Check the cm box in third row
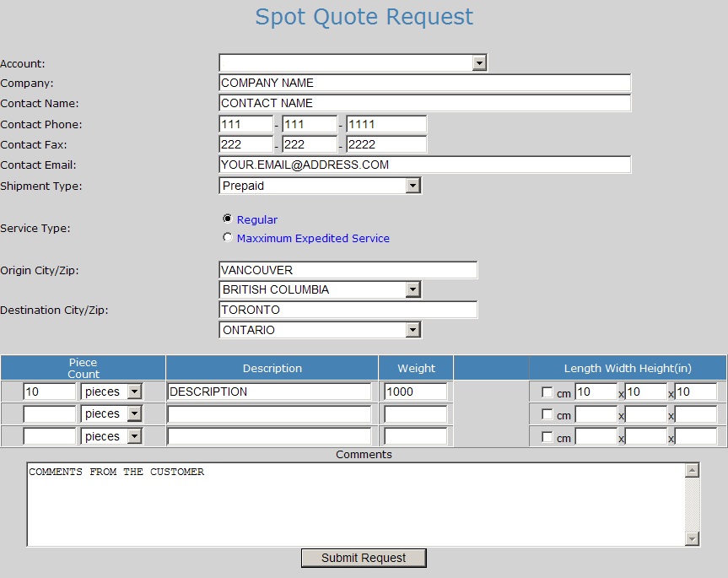This screenshot has height=578, width=728. click(547, 437)
